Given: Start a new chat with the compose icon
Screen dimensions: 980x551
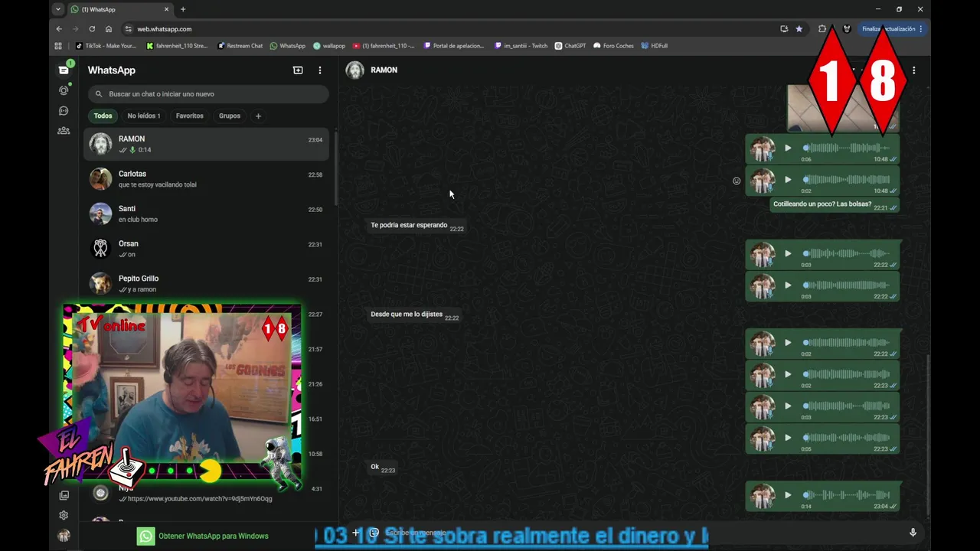Looking at the screenshot, I should (298, 70).
